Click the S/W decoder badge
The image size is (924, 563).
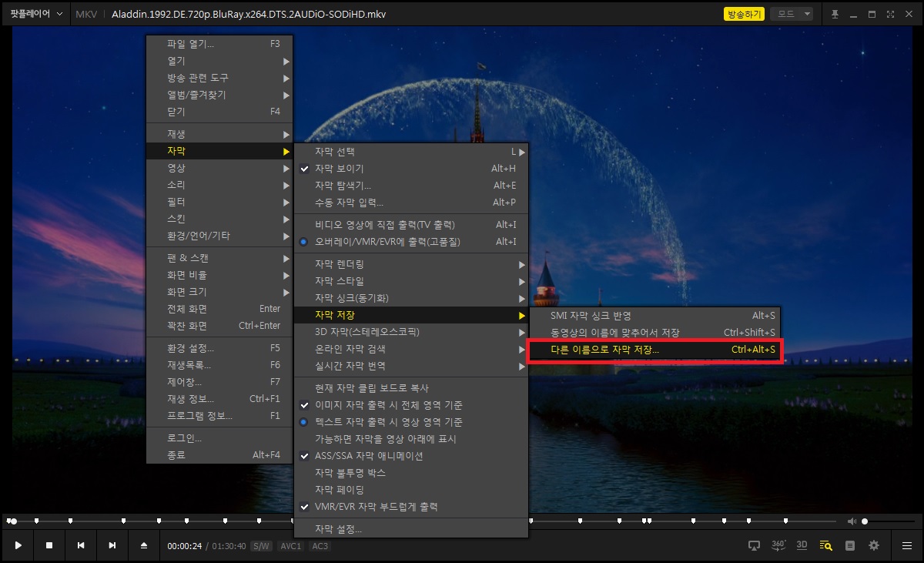(x=262, y=546)
